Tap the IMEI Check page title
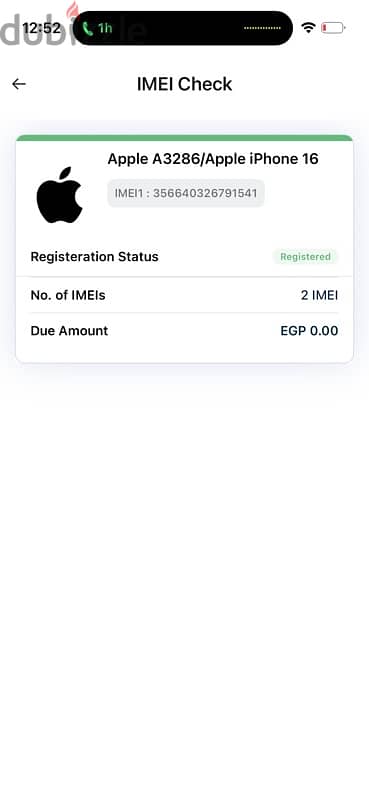The height and width of the screenshot is (800, 369). (x=184, y=84)
